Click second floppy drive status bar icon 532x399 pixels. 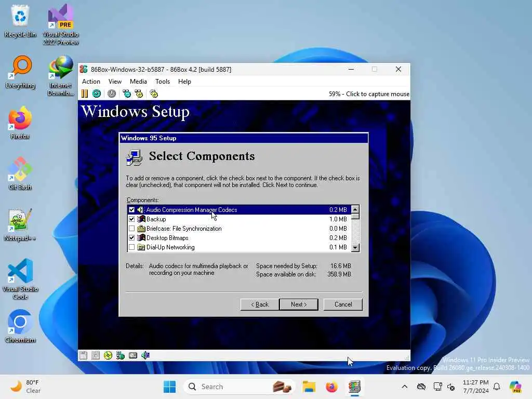(x=96, y=355)
